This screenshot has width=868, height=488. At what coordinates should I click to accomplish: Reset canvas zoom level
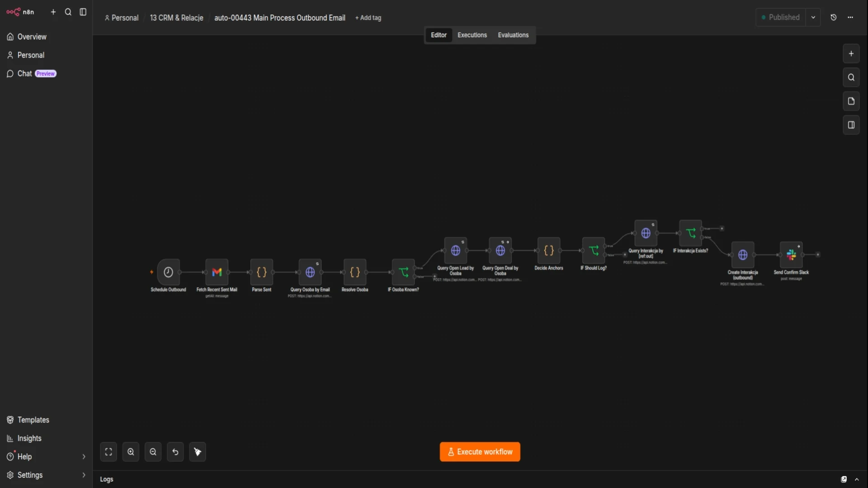[175, 452]
